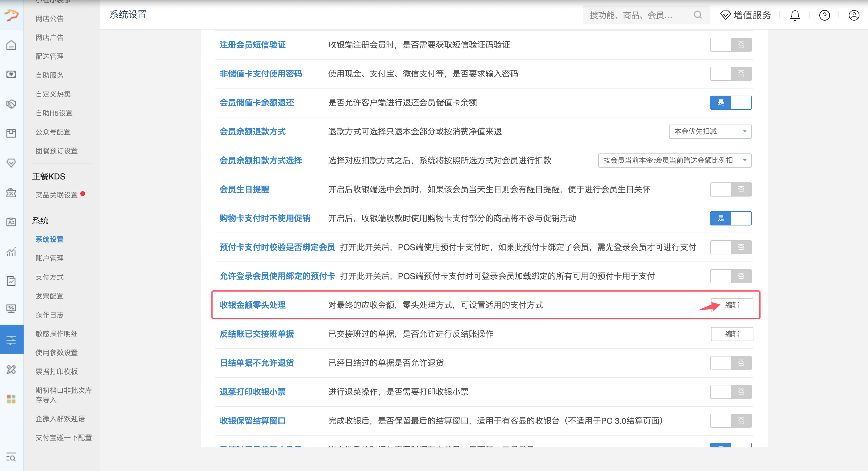This screenshot has width=868, height=471.
Task: Open the help question mark icon
Action: pos(825,15)
